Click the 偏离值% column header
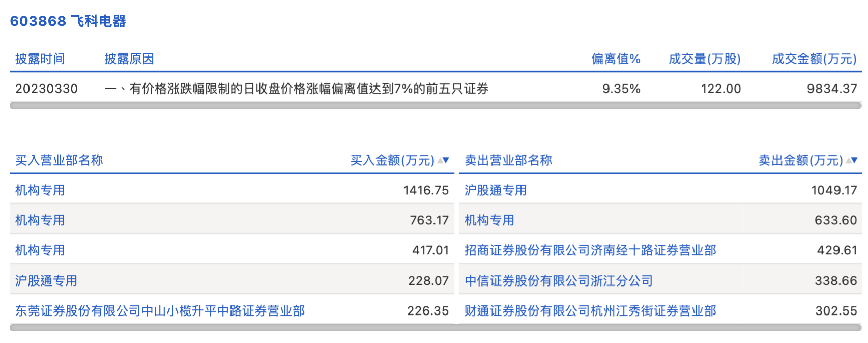Image resolution: width=868 pixels, height=343 pixels. point(616,59)
